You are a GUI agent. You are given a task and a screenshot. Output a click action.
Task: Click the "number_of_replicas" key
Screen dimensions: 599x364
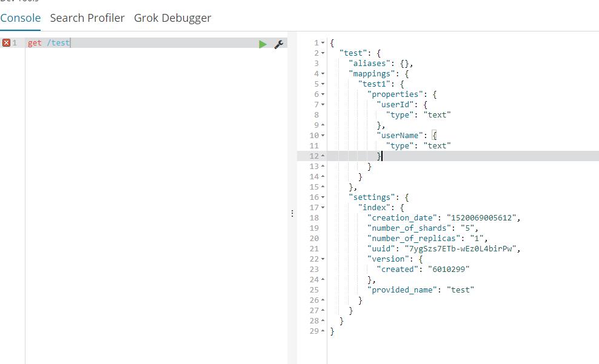[x=413, y=239]
